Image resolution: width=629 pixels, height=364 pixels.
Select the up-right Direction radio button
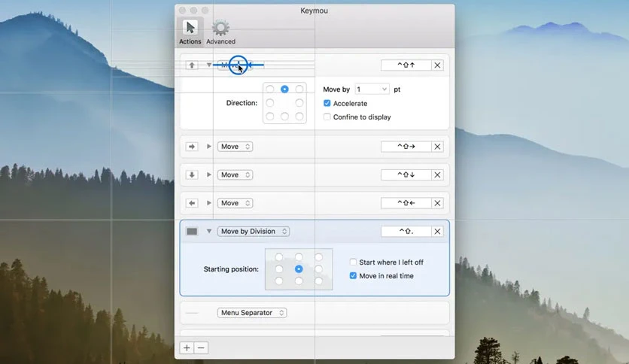(299, 89)
